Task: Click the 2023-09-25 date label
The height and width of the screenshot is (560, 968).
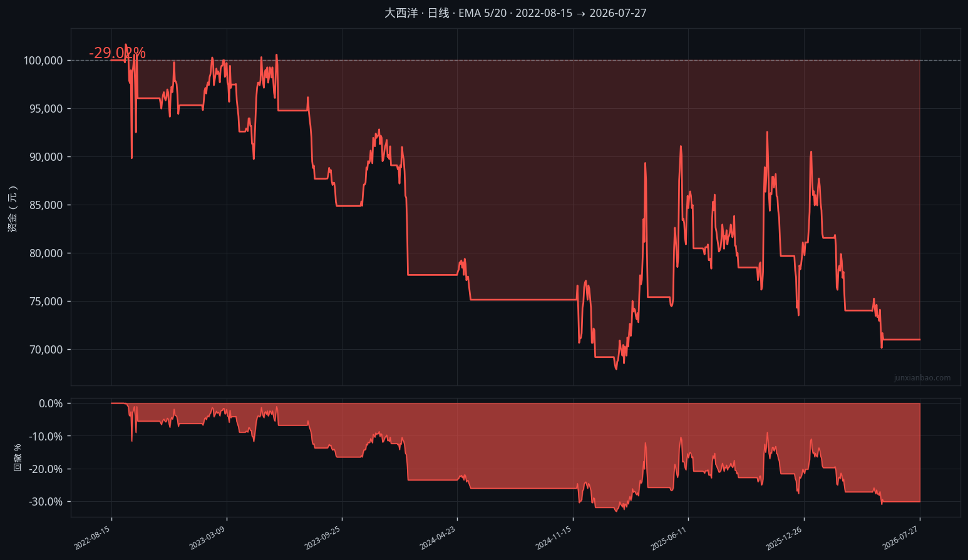Action: pyautogui.click(x=322, y=538)
